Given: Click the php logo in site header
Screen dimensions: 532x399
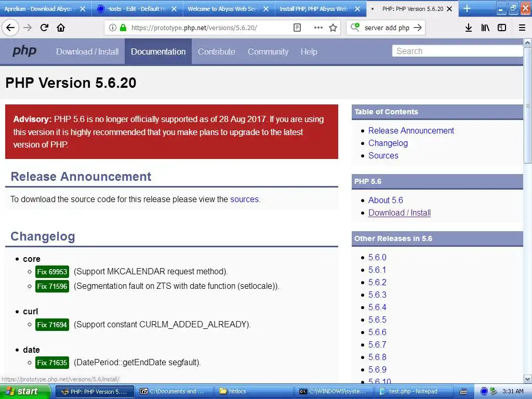Looking at the screenshot, I should 24,51.
